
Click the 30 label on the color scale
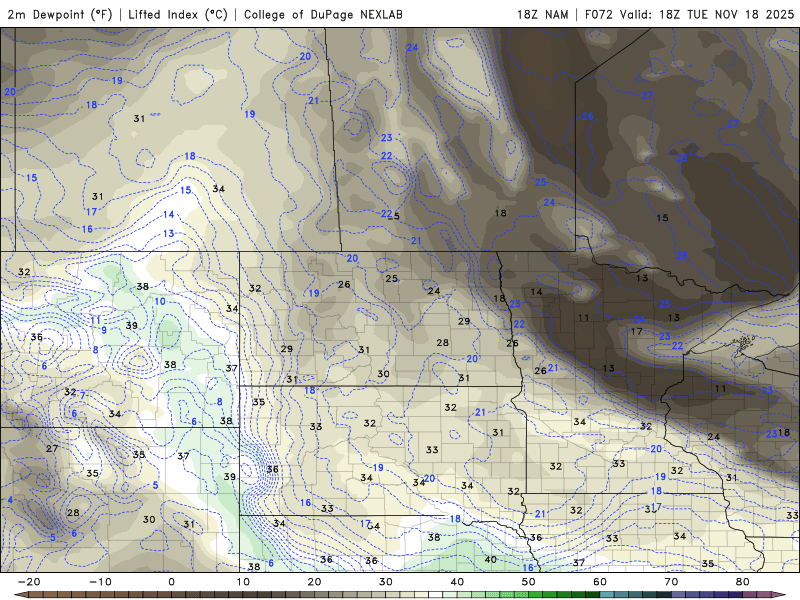(386, 582)
